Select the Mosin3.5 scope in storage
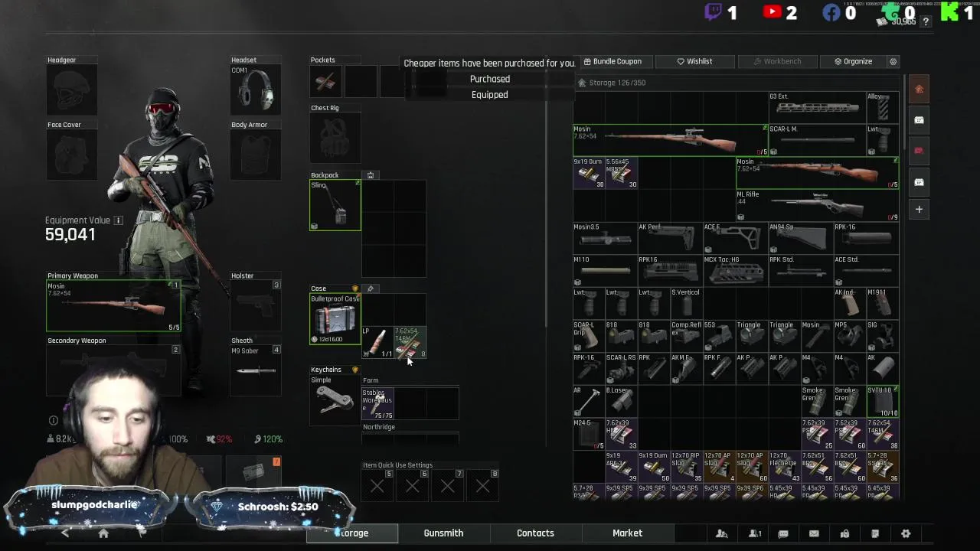Image resolution: width=980 pixels, height=551 pixels. (x=605, y=238)
